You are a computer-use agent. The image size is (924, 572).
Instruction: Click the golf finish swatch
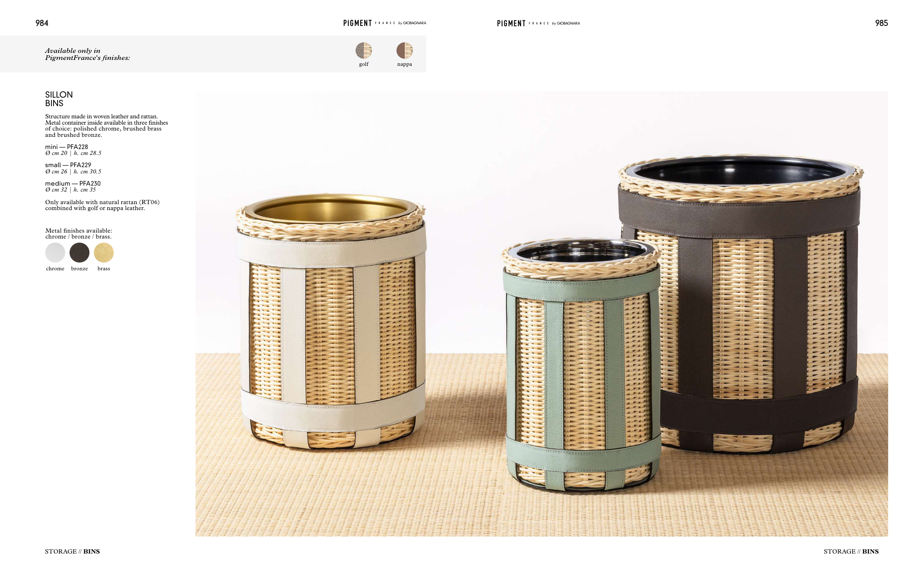tap(363, 50)
